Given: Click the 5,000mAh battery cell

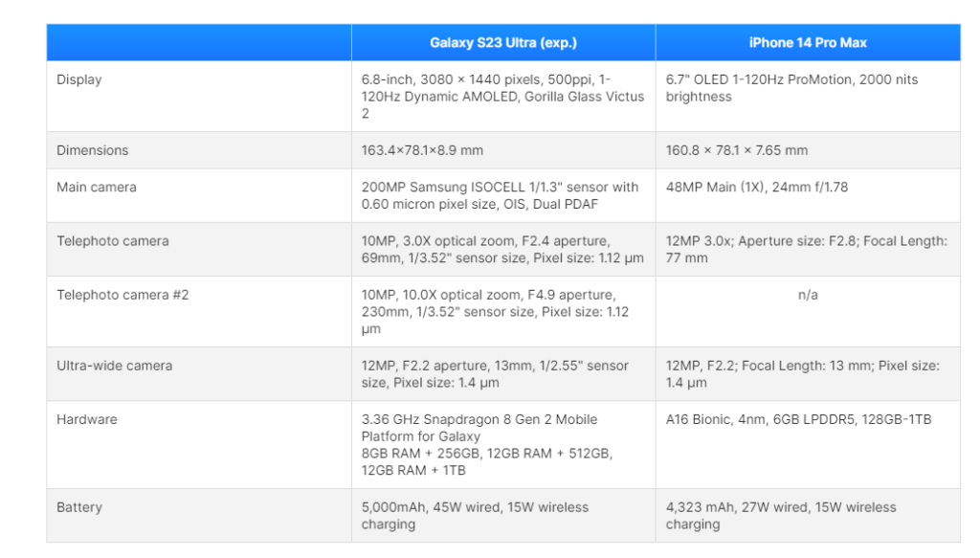Looking at the screenshot, I should [475, 515].
